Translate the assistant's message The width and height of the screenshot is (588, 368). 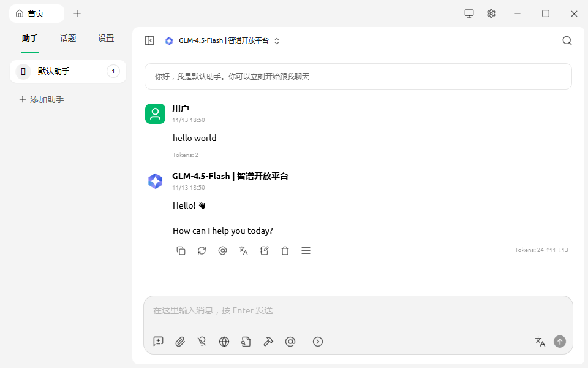[x=243, y=250]
